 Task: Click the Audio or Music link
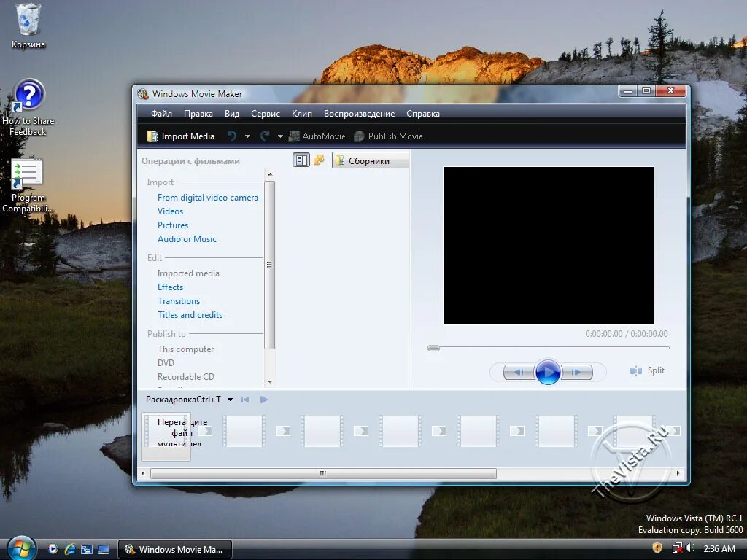pyautogui.click(x=187, y=238)
